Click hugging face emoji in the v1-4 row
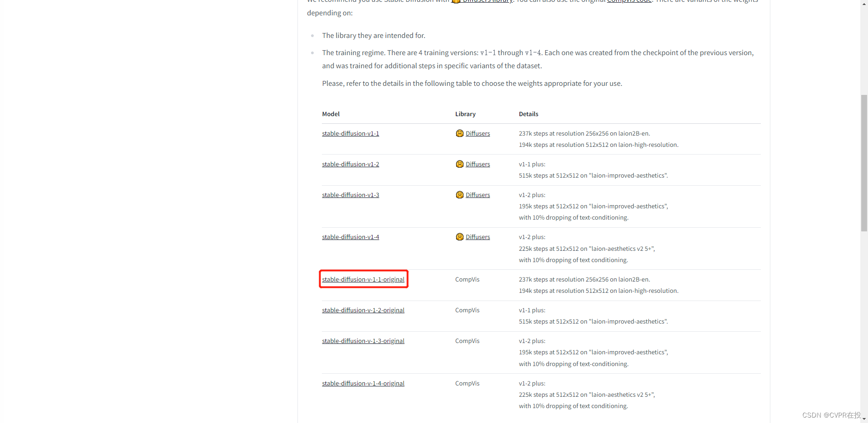868x423 pixels. (460, 237)
